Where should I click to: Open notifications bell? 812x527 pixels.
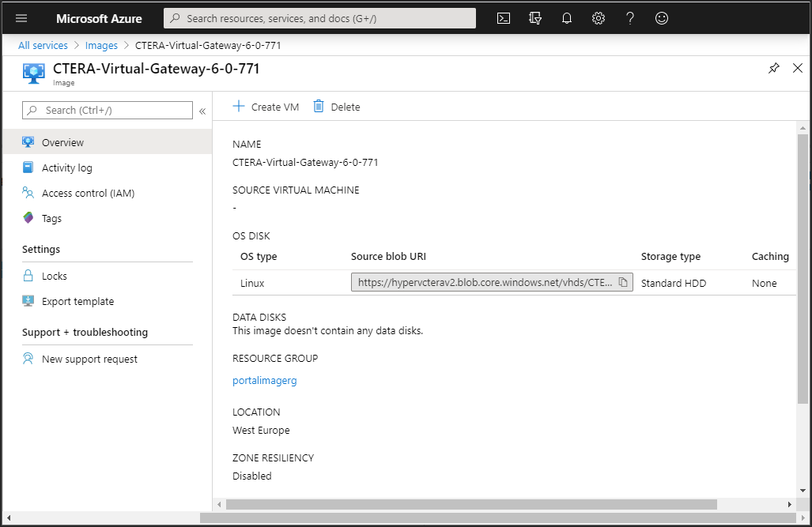click(x=567, y=19)
